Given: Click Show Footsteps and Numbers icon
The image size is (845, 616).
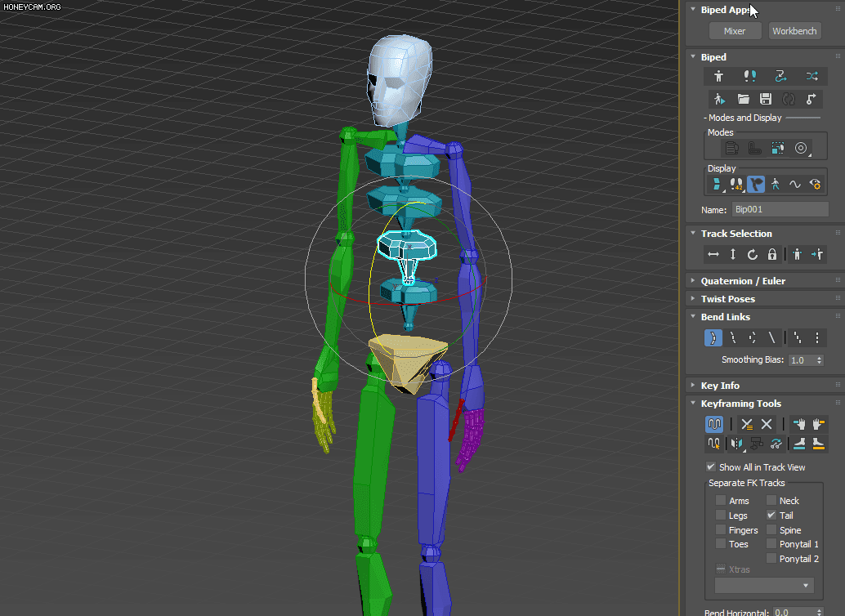Looking at the screenshot, I should pyautogui.click(x=736, y=185).
